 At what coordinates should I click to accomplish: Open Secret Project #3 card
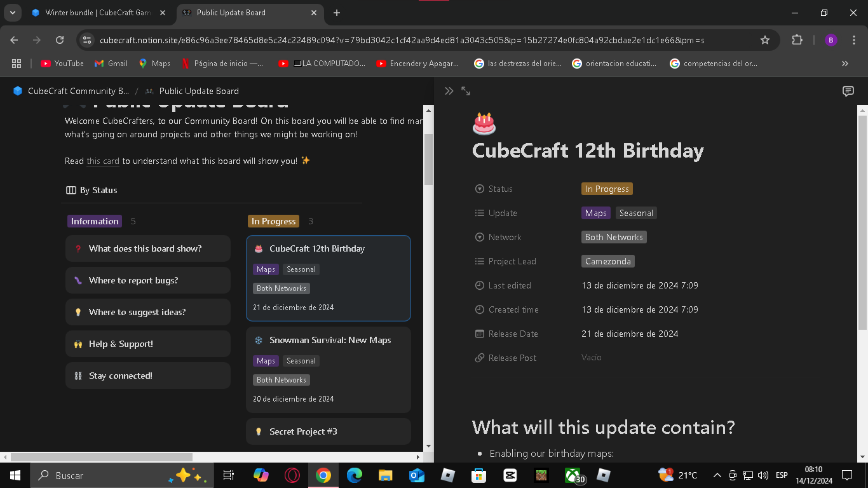pos(329,431)
